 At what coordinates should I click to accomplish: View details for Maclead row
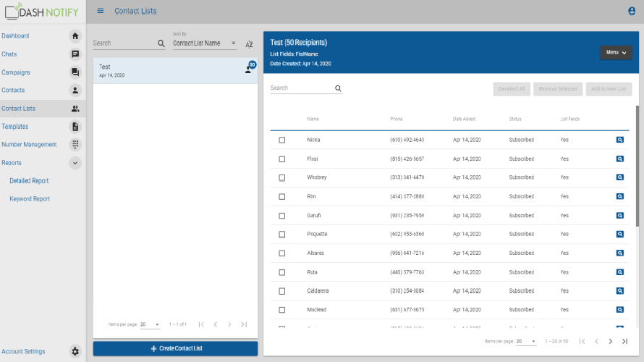620,310
